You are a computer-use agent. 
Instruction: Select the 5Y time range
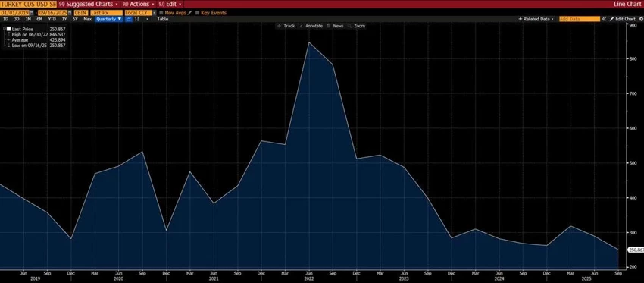(x=75, y=19)
